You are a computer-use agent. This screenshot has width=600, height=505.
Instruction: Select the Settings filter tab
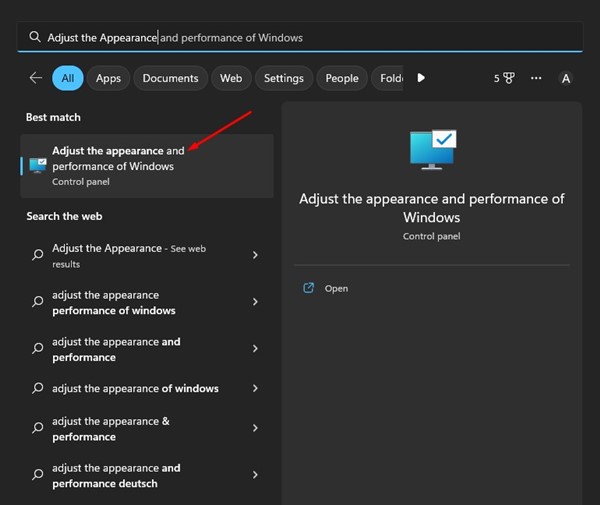pyautogui.click(x=283, y=78)
